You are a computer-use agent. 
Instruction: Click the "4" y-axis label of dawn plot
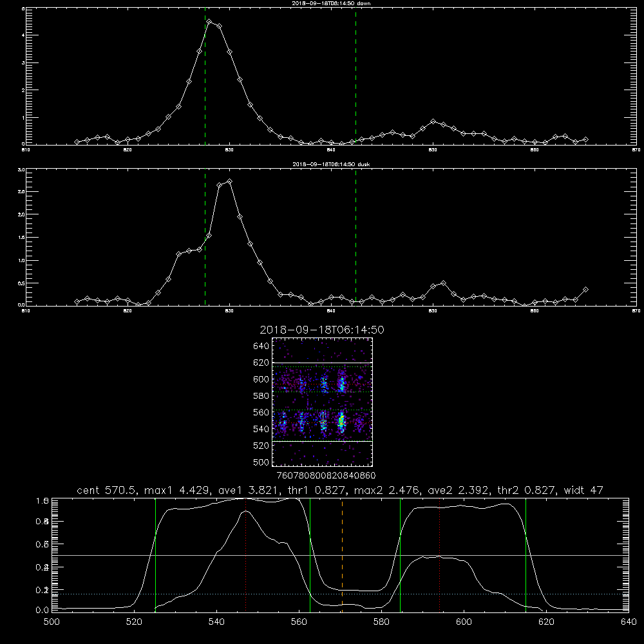tap(23, 35)
